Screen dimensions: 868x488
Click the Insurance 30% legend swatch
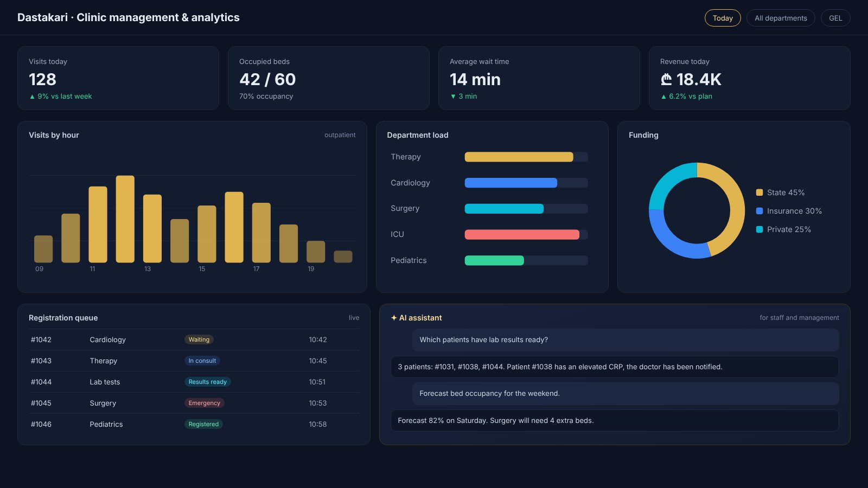pos(759,211)
